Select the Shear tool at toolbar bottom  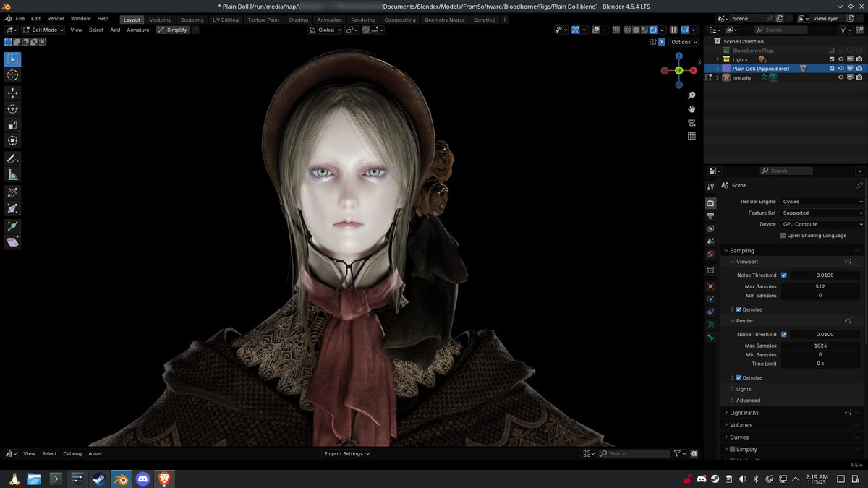coord(13,242)
